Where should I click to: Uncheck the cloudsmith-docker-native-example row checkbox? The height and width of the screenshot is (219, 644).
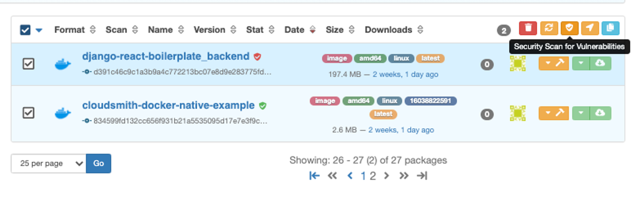(28, 113)
